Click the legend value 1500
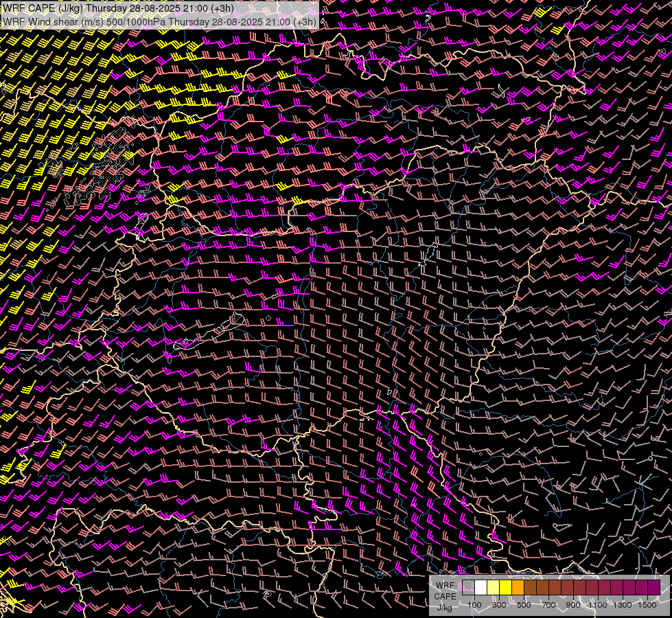 click(x=647, y=605)
